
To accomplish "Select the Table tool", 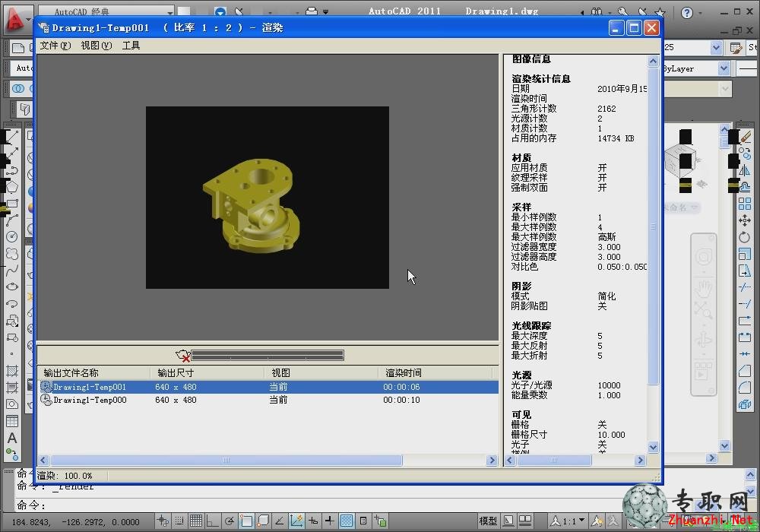I will [x=11, y=421].
